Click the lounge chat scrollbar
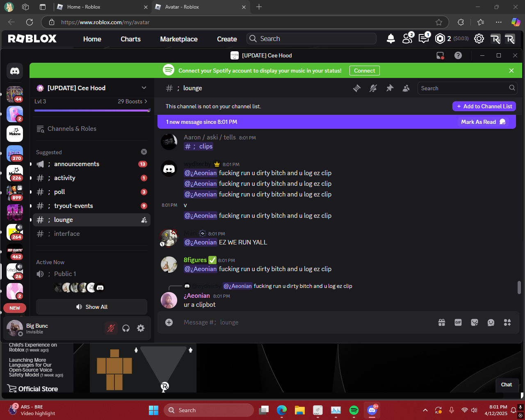This screenshot has width=525, height=420. click(x=519, y=288)
